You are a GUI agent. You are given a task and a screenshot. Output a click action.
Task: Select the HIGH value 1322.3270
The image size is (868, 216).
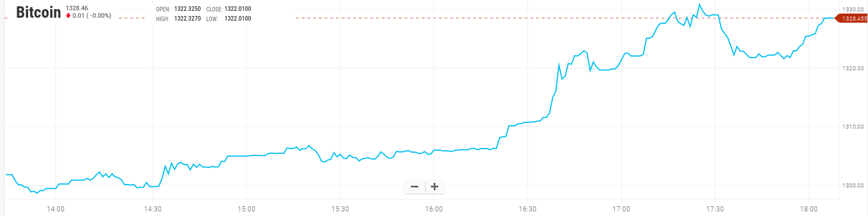187,19
